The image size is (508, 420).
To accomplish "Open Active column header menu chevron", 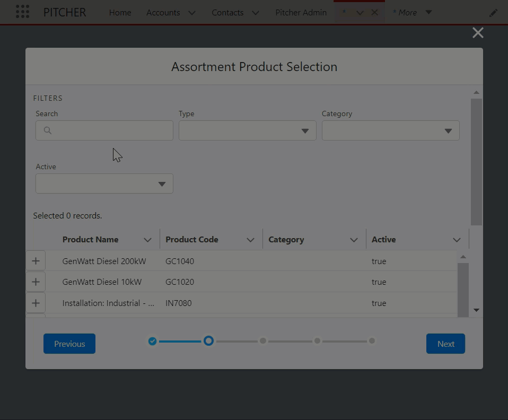I will [457, 240].
